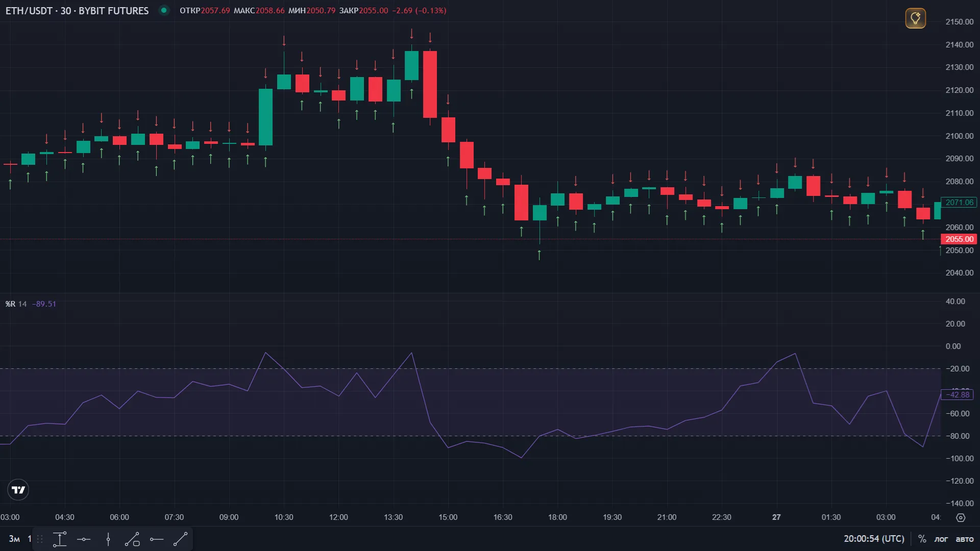This screenshot has width=980, height=551.
Task: Click the TradingView logo
Action: point(18,490)
